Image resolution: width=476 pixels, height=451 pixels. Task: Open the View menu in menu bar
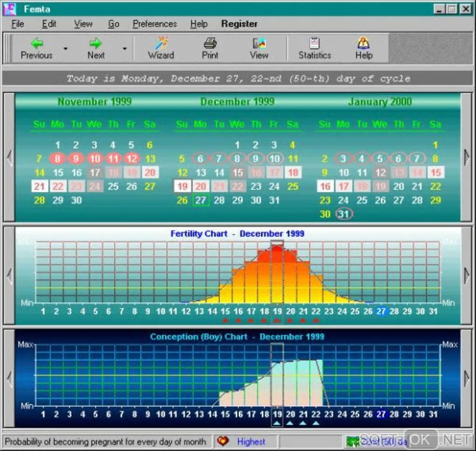83,24
